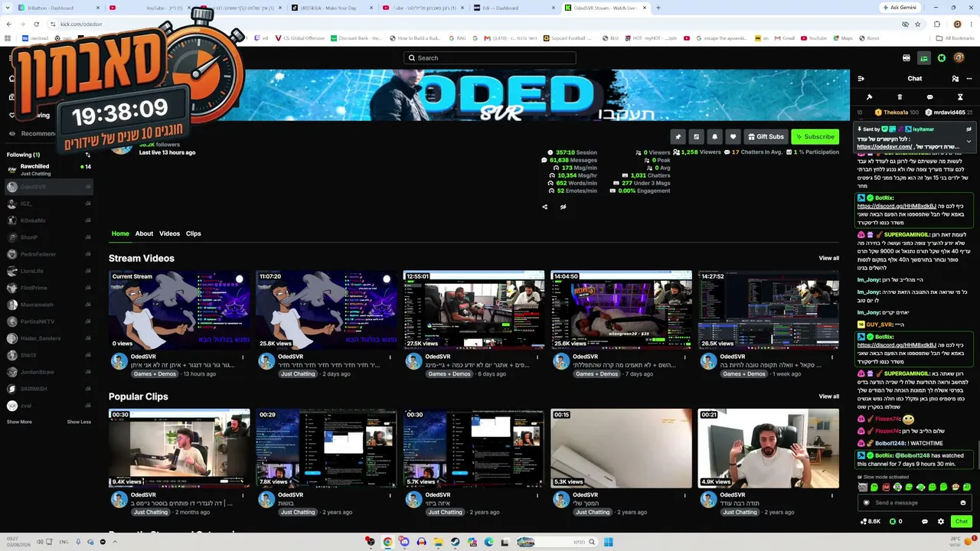Click the Gift Subs button

tap(766, 137)
